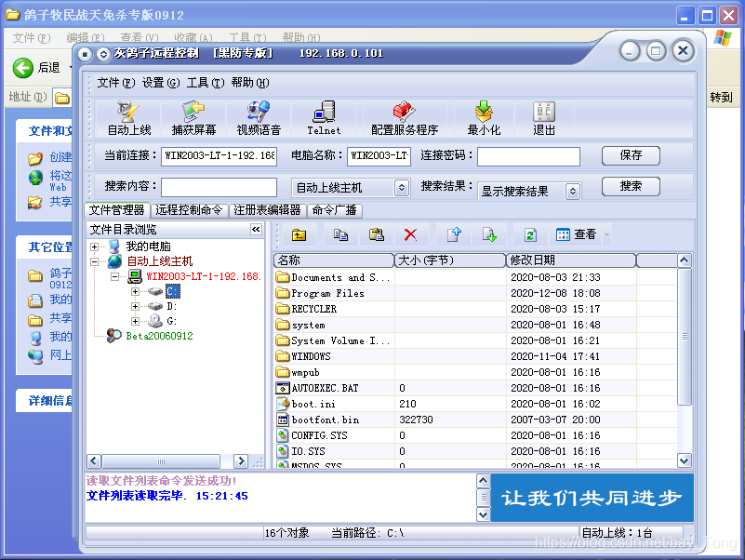
Task: Select Beta20060912 tree entry
Action: tap(159, 336)
